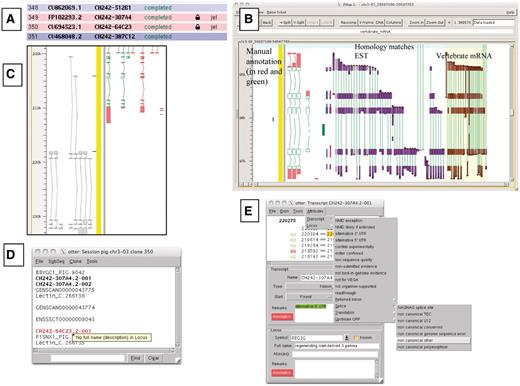Click highlighted exon coordinate in Transcript window
This screenshot has width=520, height=386.
tap(331, 234)
